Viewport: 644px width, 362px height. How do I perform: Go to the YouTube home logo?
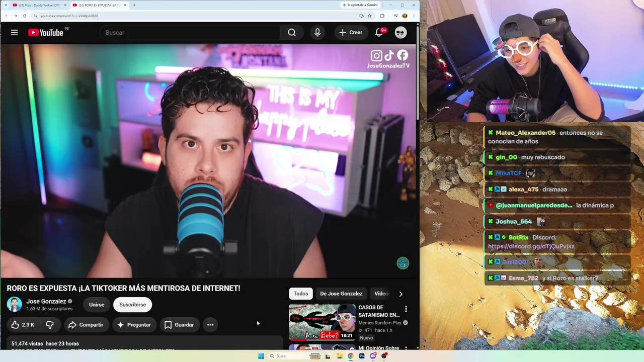pos(45,33)
